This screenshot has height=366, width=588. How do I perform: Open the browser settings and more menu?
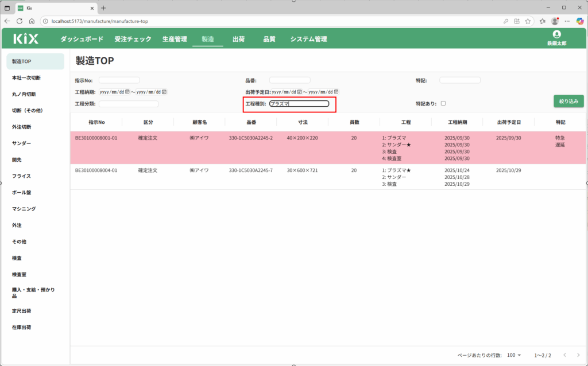point(567,21)
